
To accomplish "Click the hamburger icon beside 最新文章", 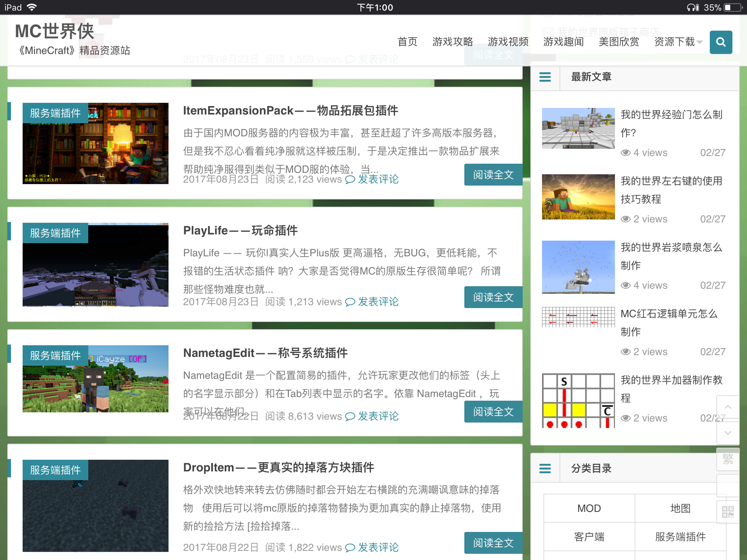I will [x=545, y=77].
